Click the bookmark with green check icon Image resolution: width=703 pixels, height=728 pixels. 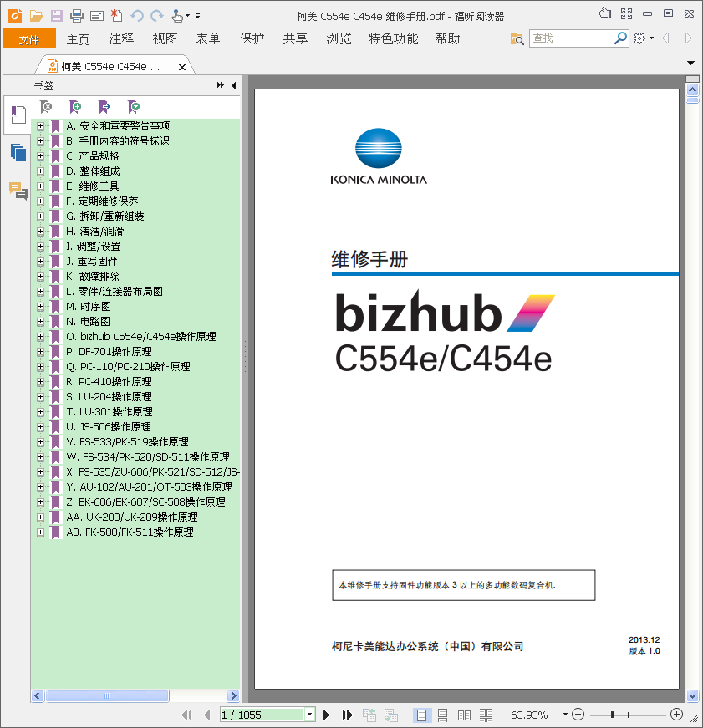click(133, 107)
